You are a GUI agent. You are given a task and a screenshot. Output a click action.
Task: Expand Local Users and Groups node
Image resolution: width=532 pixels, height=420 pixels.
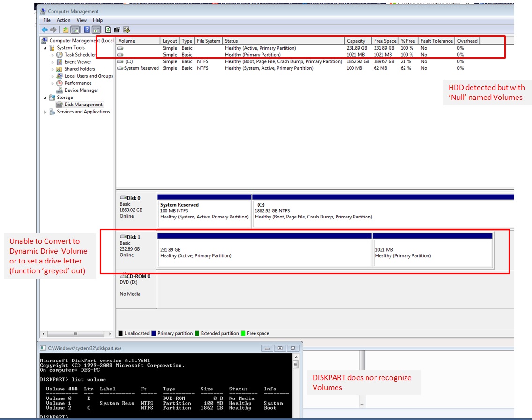tap(52, 76)
